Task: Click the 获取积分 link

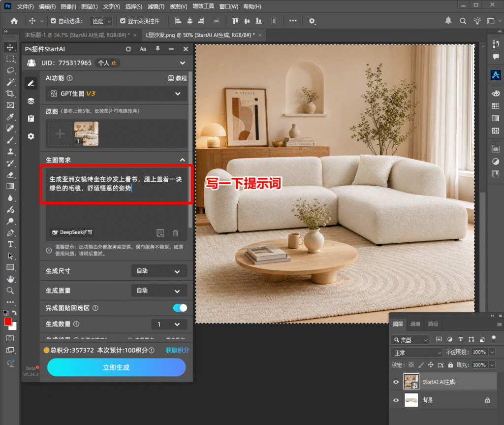Action: click(x=177, y=350)
